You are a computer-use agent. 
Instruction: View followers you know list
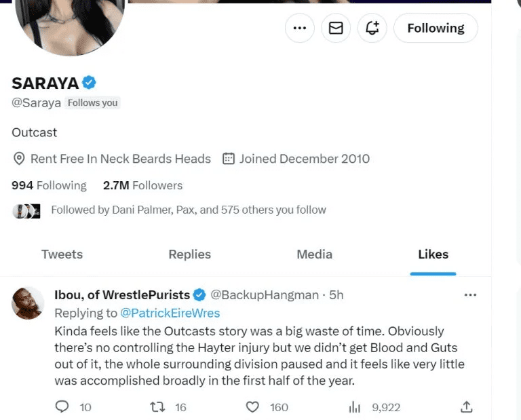pos(188,210)
